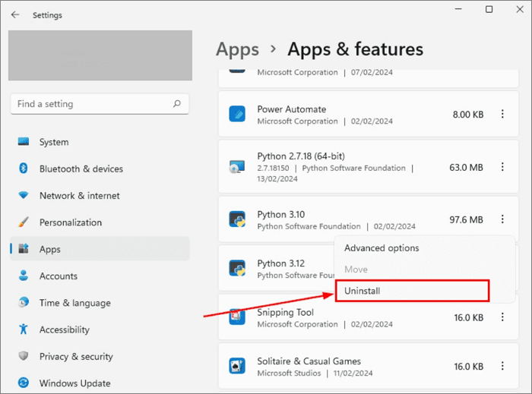The height and width of the screenshot is (394, 532).
Task: Open more options for Solitaire & Casual Games
Action: tap(502, 367)
